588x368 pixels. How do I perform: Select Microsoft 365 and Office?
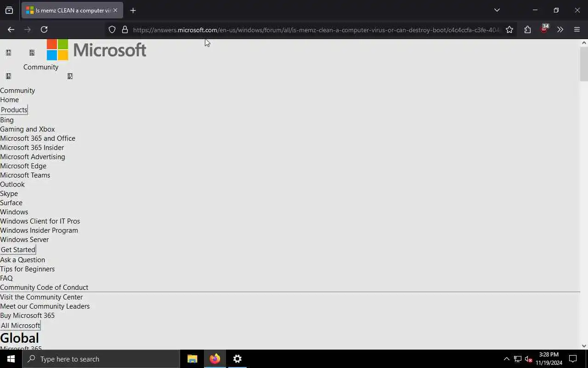click(38, 138)
